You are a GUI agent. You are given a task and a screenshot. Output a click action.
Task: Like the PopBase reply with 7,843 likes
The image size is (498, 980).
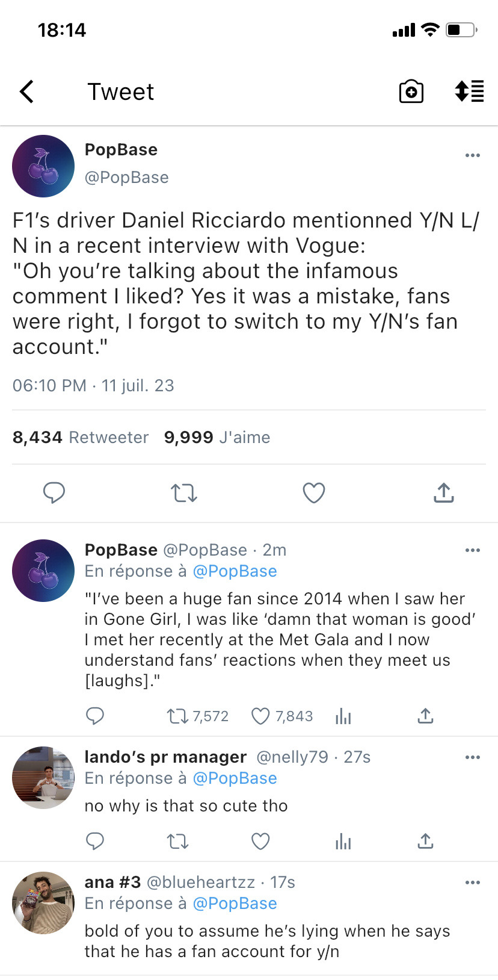[260, 716]
